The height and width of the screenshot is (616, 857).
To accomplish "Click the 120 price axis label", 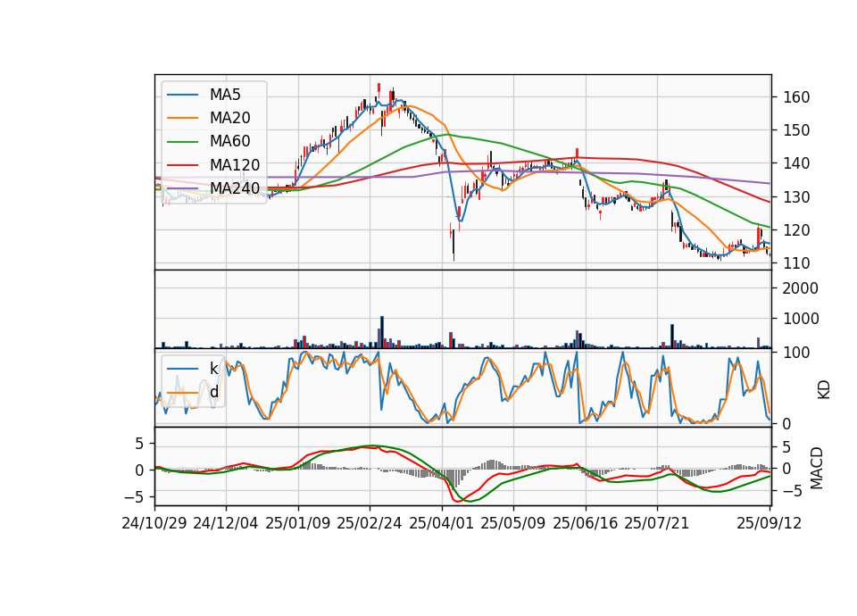I will (x=796, y=230).
